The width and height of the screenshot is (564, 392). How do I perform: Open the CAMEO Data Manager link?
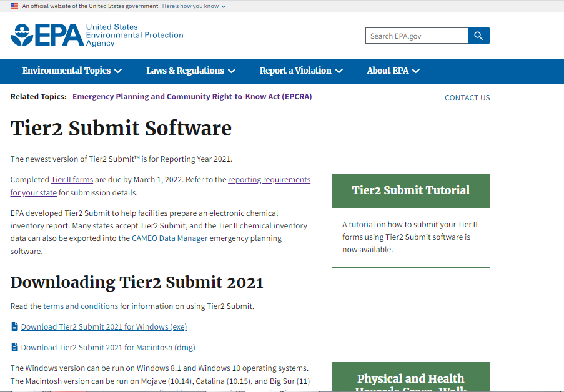click(169, 238)
